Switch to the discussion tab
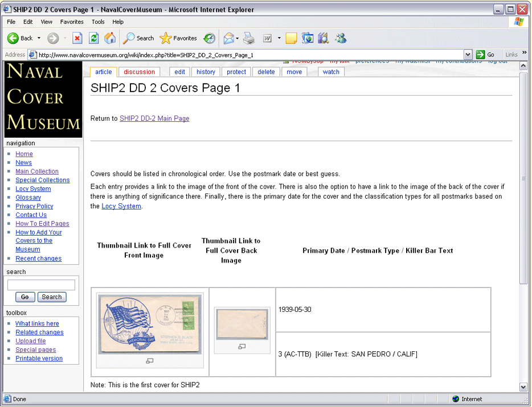 pos(139,72)
